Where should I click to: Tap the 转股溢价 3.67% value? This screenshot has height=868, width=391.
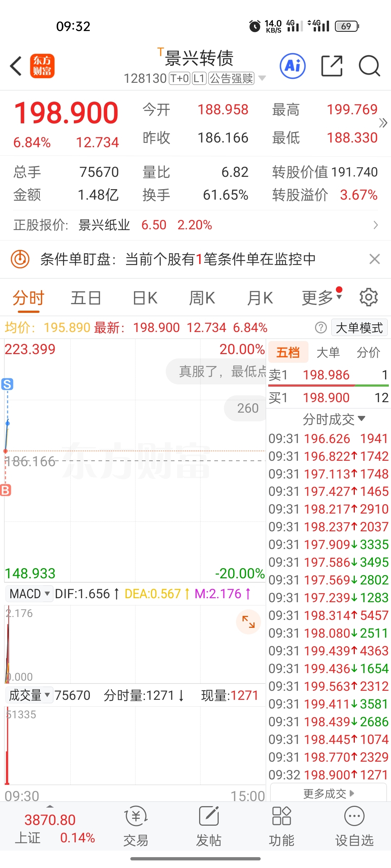(x=359, y=195)
